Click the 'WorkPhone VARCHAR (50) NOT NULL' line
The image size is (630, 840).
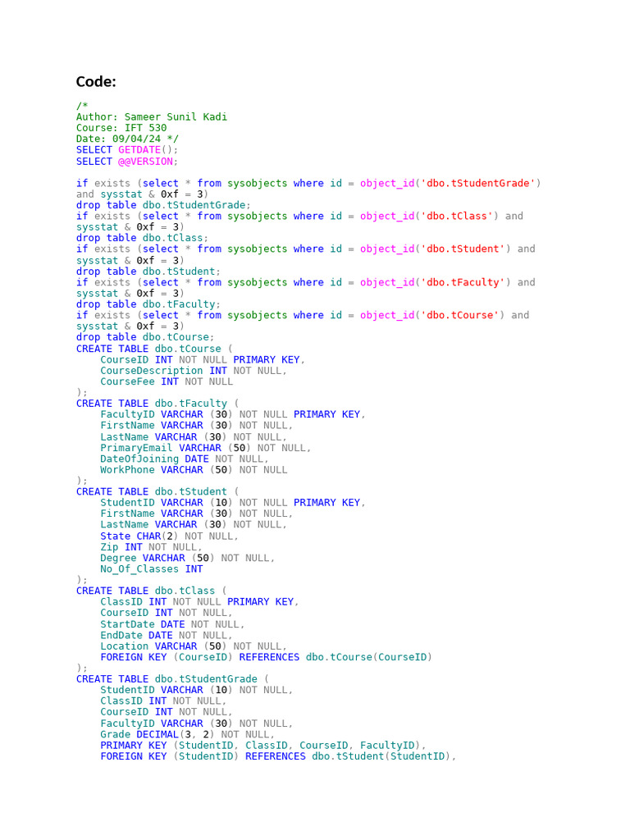pos(194,470)
